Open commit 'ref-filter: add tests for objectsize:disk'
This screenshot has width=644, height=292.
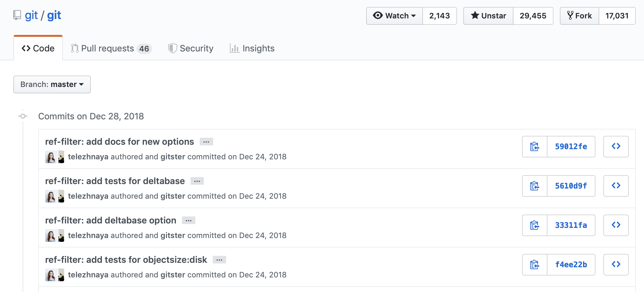[126, 260]
